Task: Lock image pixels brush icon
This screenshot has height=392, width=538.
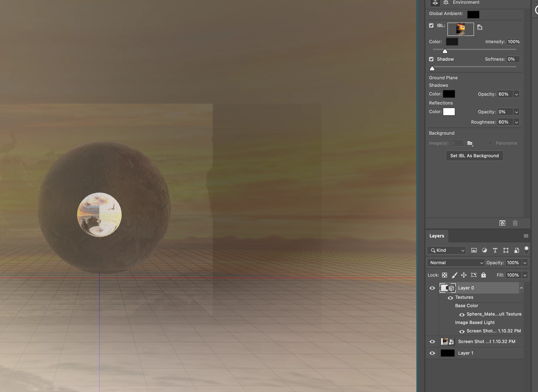Action: click(454, 275)
